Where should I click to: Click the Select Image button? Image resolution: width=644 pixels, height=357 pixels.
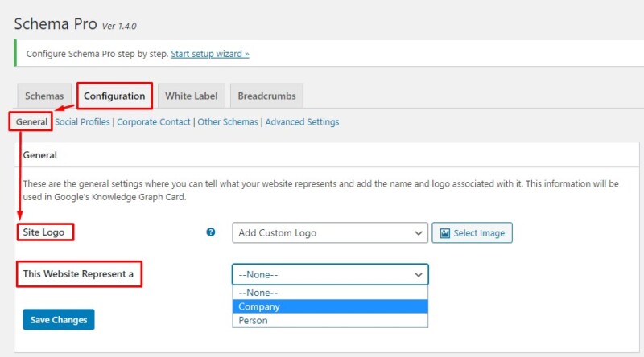[472, 233]
